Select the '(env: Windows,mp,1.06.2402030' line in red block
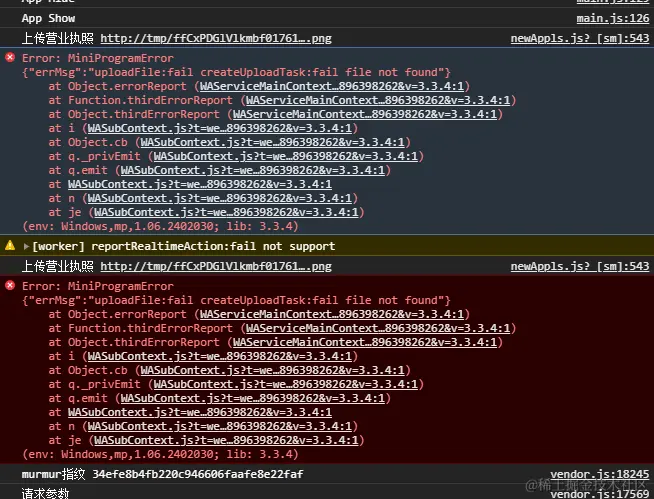This screenshot has width=654, height=499. [x=160, y=454]
